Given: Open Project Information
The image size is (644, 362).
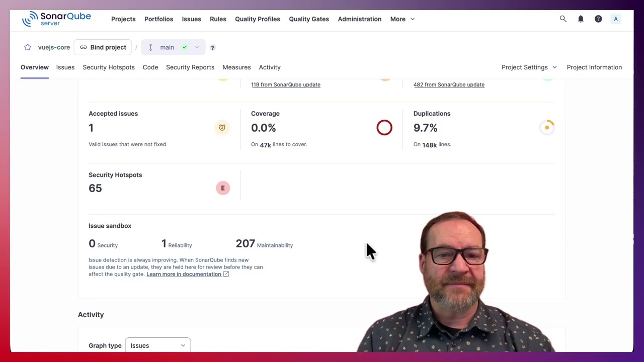Looking at the screenshot, I should (594, 67).
